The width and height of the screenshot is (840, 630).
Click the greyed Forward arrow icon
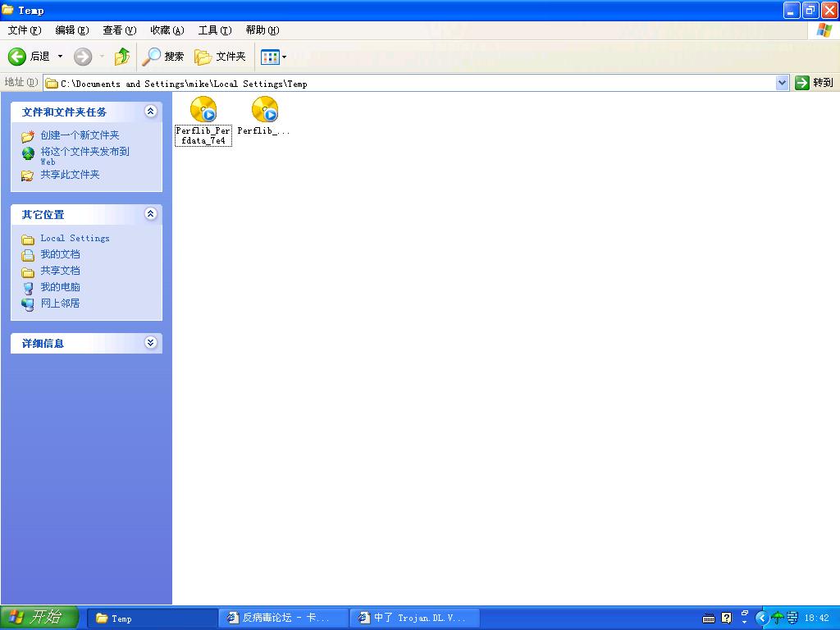(83, 57)
